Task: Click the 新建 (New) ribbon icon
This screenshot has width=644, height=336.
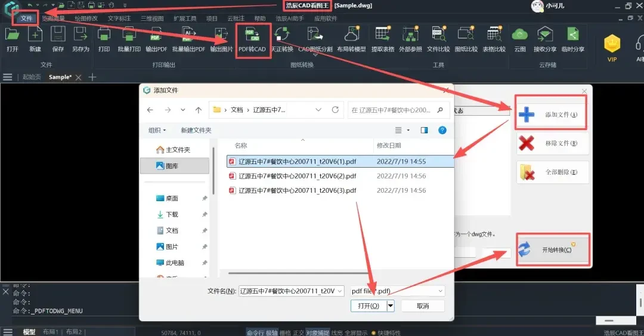Action: click(x=35, y=35)
